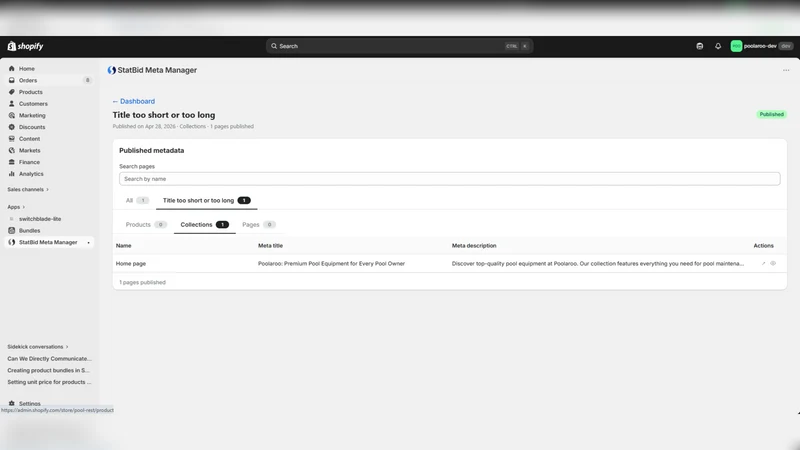Select Title too short or too long tab

207,201
